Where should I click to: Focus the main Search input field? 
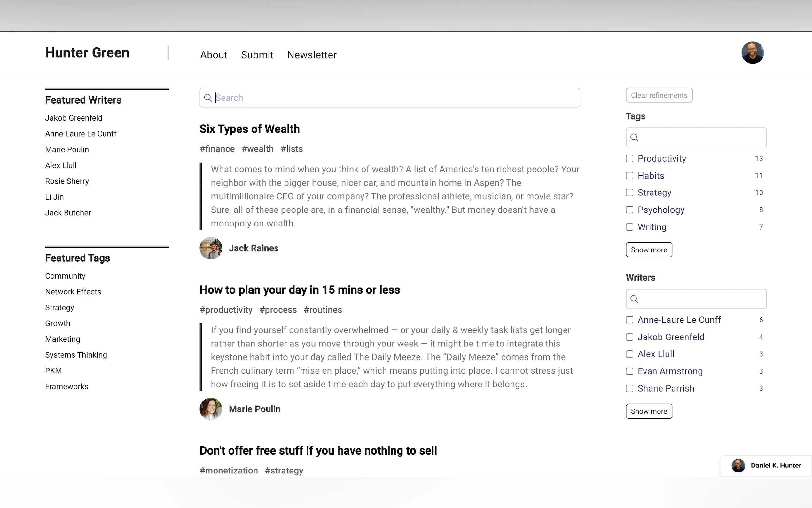396,98
